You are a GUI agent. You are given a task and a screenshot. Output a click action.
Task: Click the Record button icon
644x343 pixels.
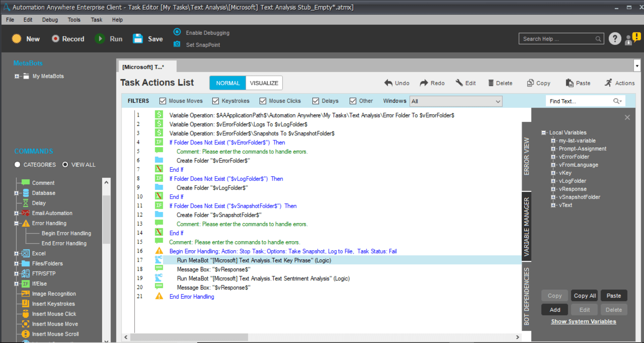55,39
